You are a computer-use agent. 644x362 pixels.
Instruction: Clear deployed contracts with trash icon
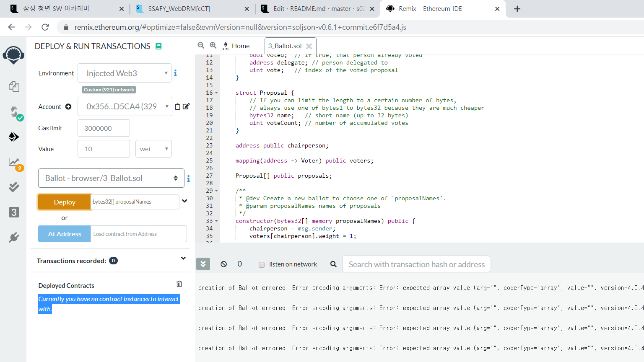click(179, 284)
